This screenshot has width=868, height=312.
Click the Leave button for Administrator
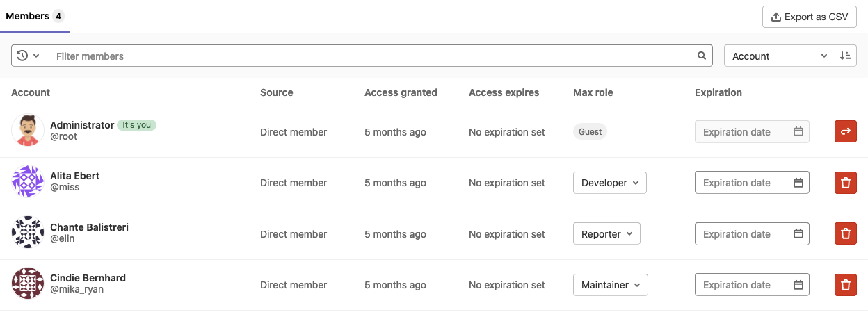click(x=845, y=132)
